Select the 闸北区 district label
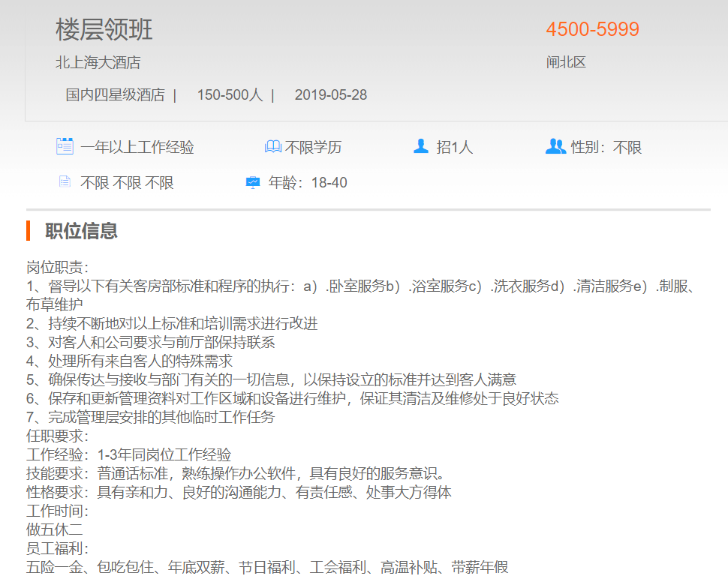Image resolution: width=728 pixels, height=588 pixels. click(566, 62)
